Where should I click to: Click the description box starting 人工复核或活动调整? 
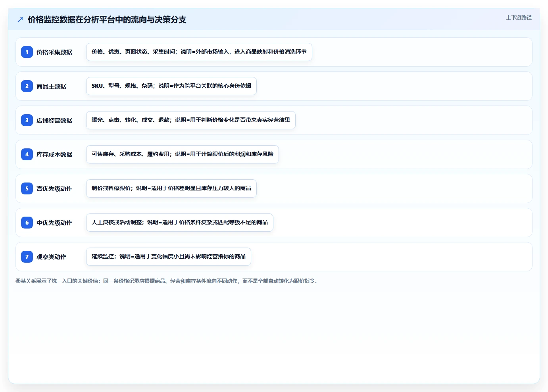[x=180, y=223]
